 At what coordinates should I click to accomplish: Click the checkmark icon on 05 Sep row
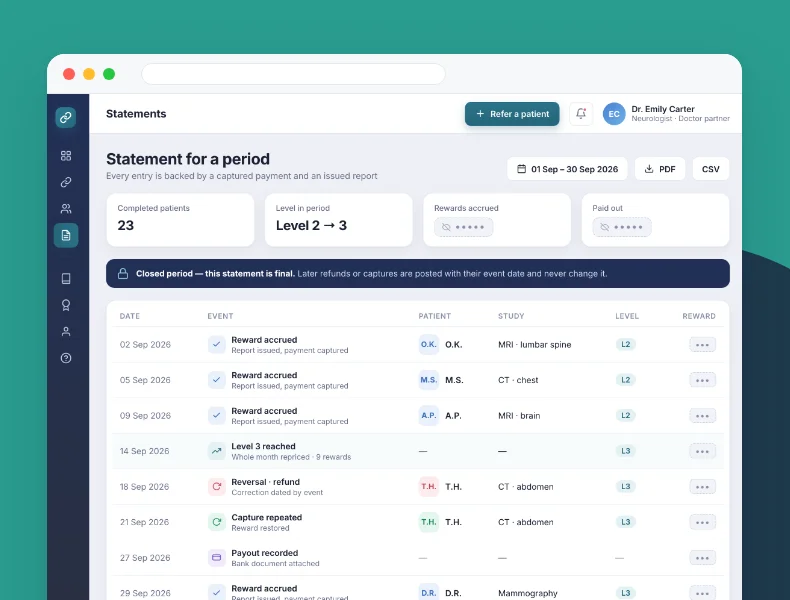[217, 380]
